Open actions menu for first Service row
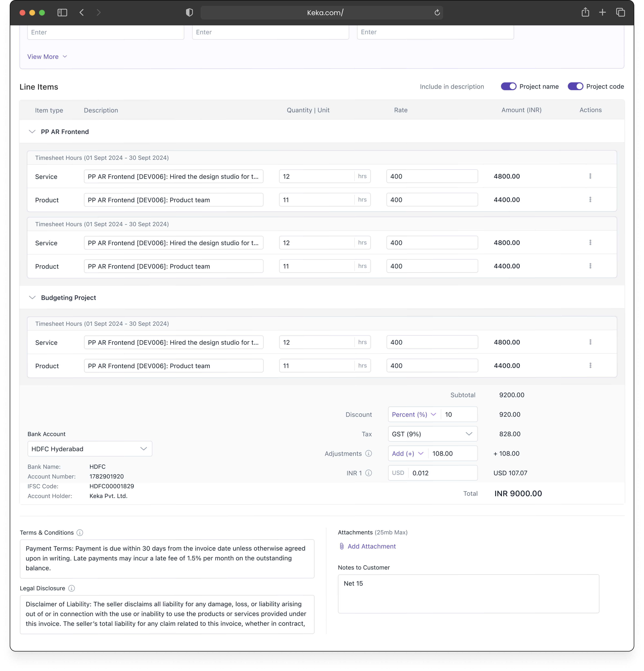Screen dimensions: 644x671 click(x=590, y=176)
